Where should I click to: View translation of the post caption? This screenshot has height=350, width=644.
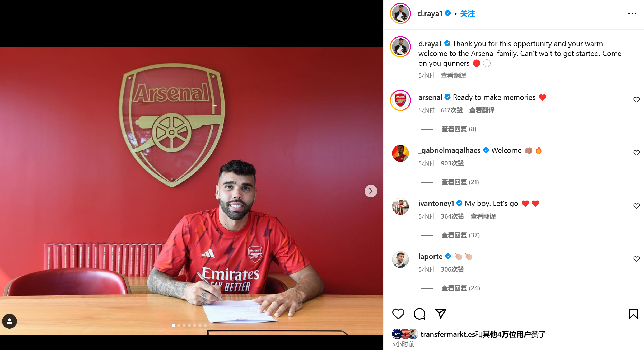(453, 75)
